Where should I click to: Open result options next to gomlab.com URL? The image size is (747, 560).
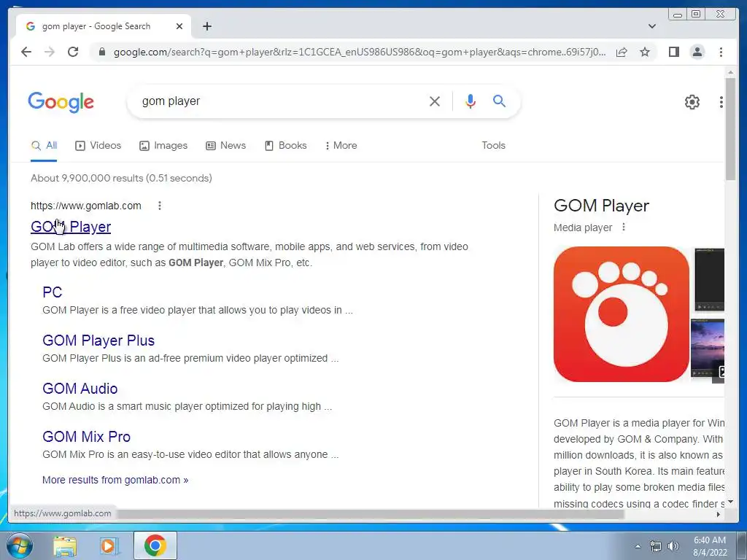pos(160,206)
